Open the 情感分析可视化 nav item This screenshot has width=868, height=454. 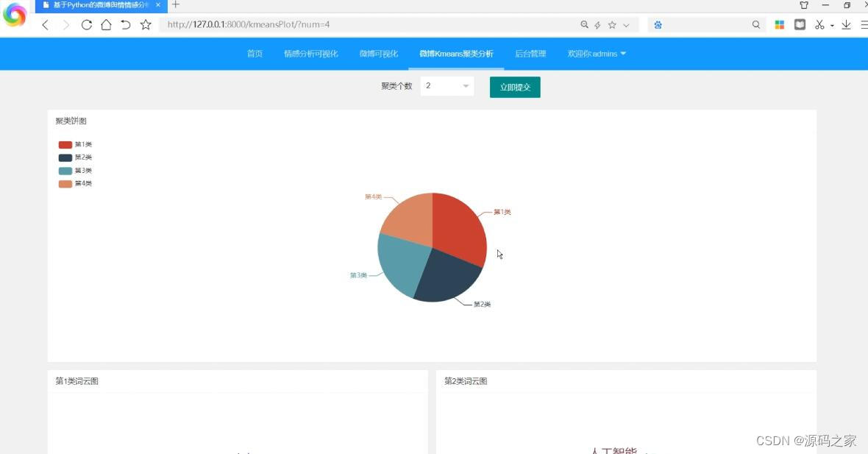click(x=311, y=54)
